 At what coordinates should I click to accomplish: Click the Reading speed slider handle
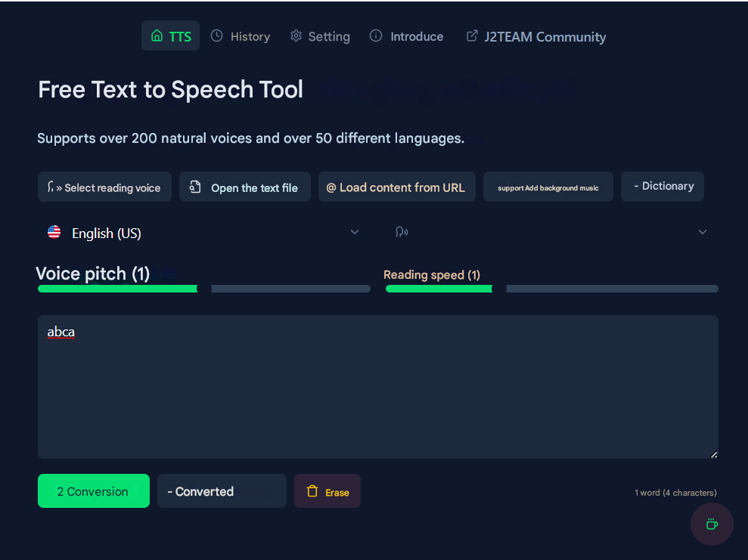(499, 288)
